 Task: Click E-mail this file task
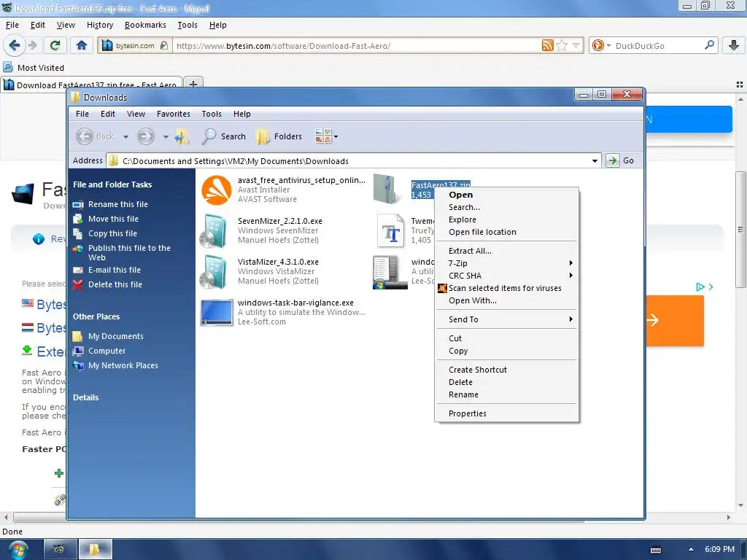pos(114,270)
